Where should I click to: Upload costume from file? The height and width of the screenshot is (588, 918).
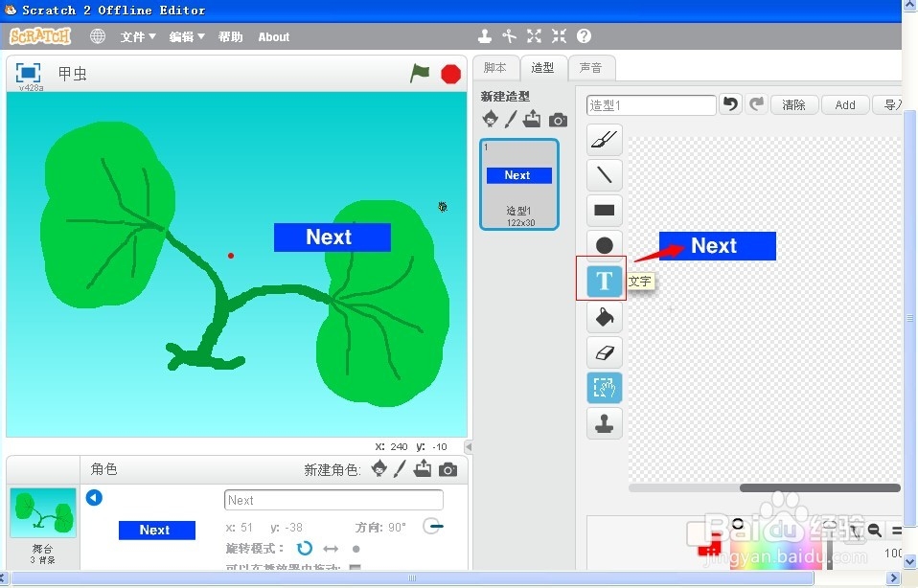[532, 119]
